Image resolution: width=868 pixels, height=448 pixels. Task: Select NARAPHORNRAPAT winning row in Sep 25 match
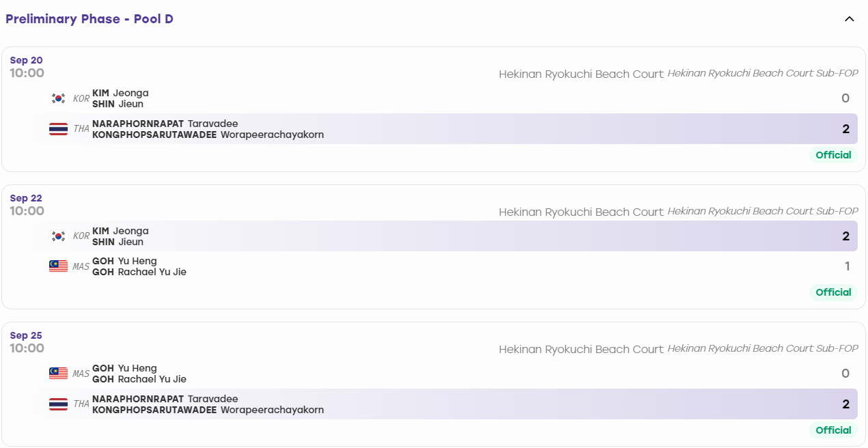coord(439,404)
